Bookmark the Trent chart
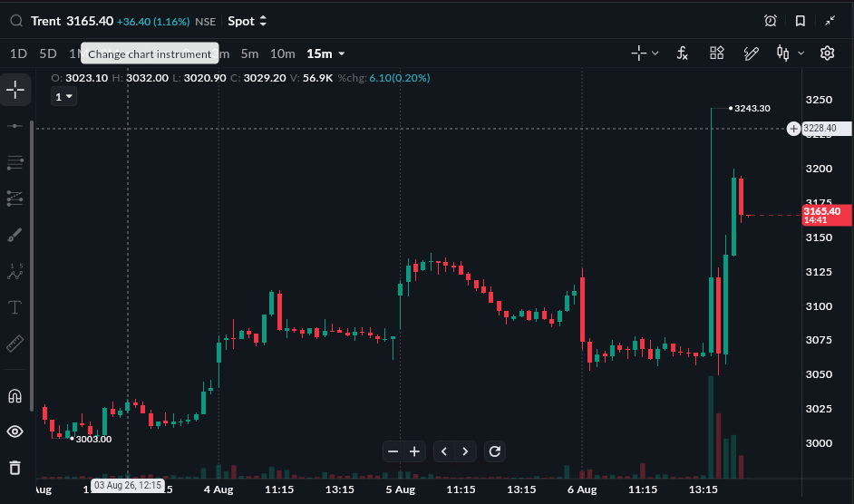The height and width of the screenshot is (504, 854). 801,21
